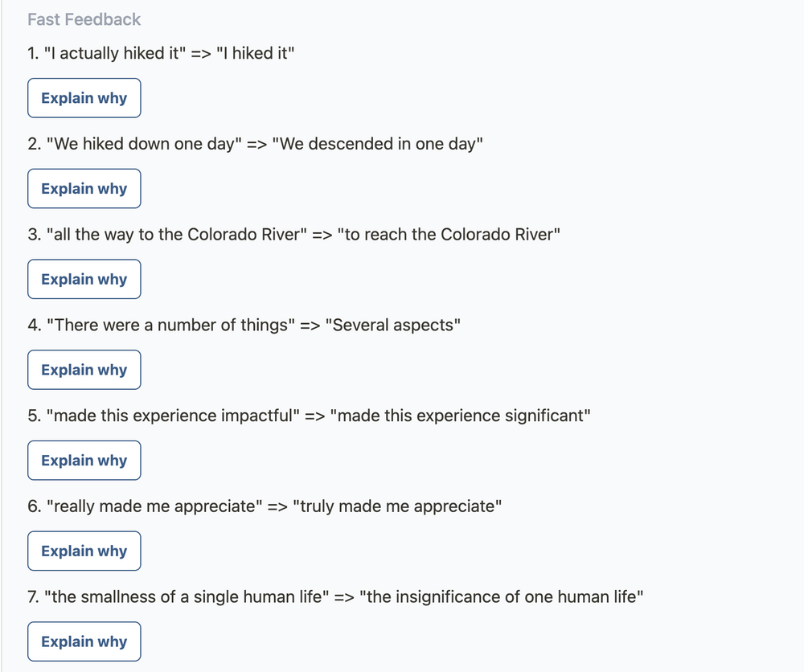Click replacement text "the insignificance of one human life"

coord(502,598)
